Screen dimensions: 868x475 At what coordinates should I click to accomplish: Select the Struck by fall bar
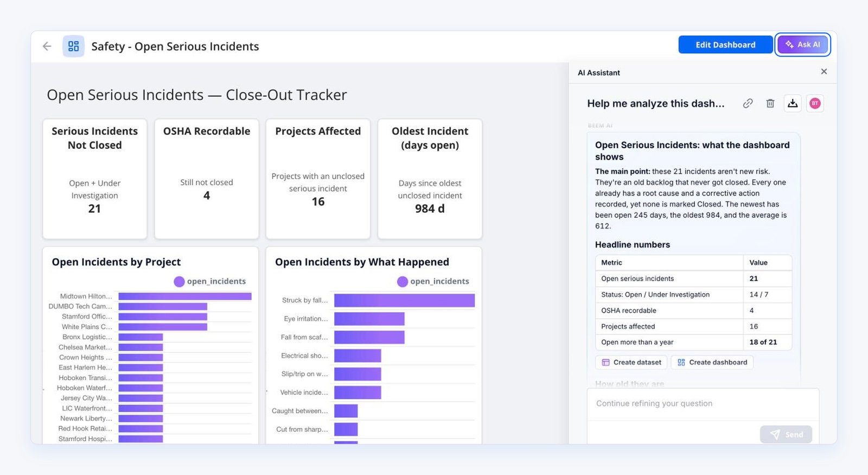point(404,300)
